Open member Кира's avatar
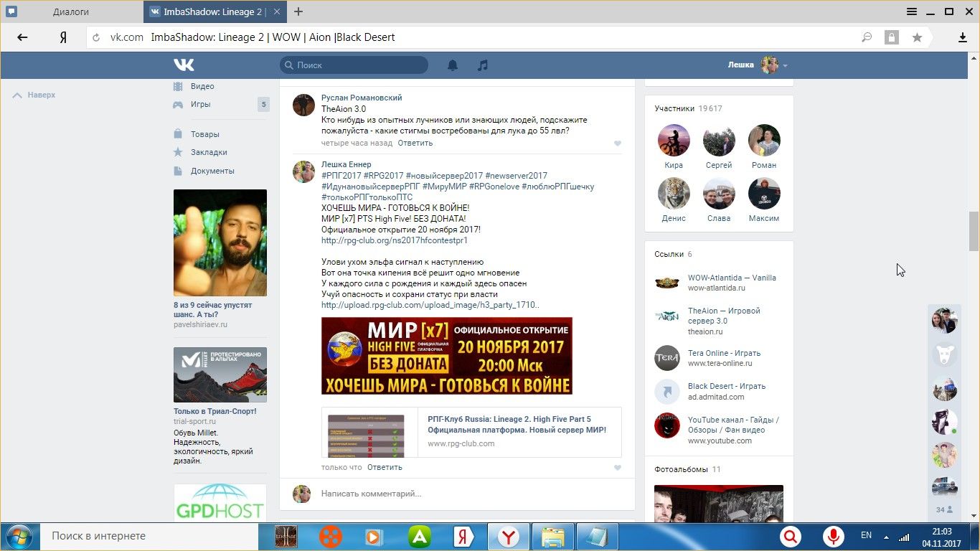This screenshot has height=551, width=980. click(x=674, y=141)
